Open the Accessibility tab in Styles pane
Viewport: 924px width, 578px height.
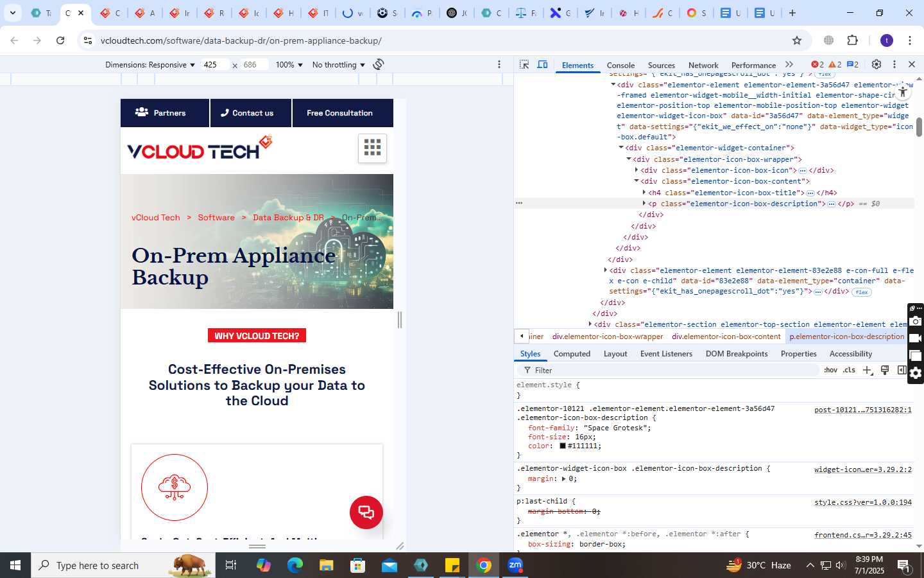coord(851,354)
